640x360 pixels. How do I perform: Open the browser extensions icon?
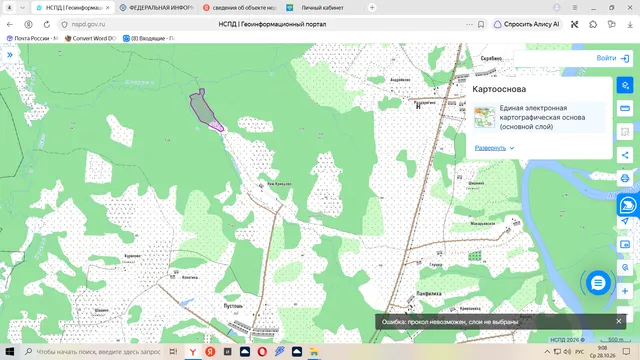(593, 24)
